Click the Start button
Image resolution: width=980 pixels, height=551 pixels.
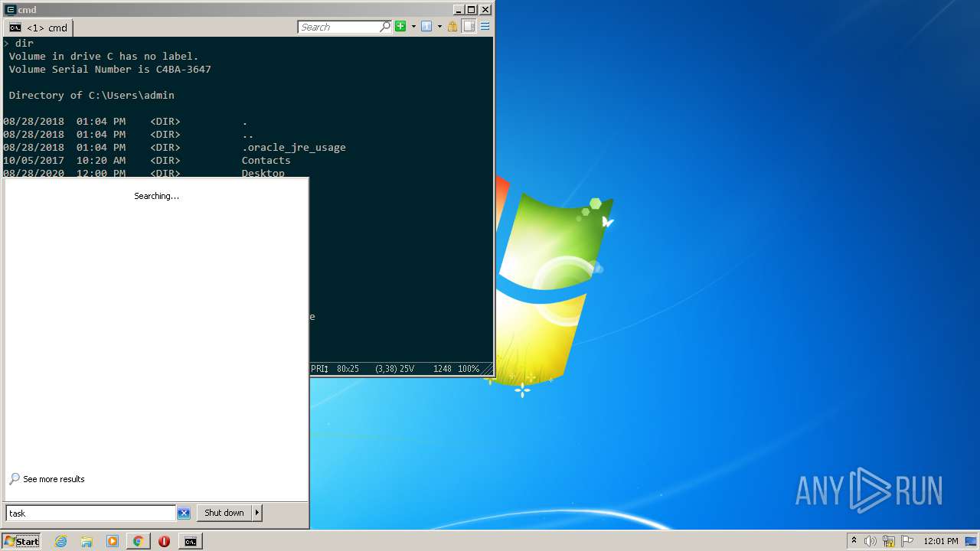[21, 541]
